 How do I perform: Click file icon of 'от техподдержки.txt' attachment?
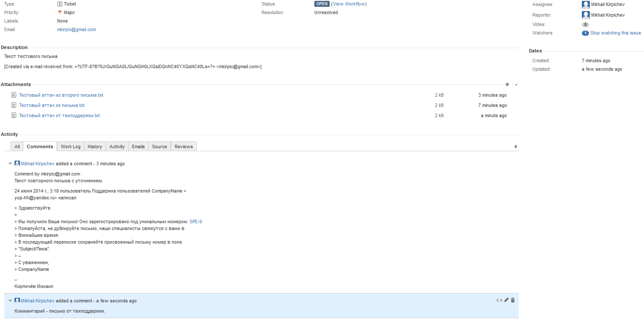tap(14, 115)
